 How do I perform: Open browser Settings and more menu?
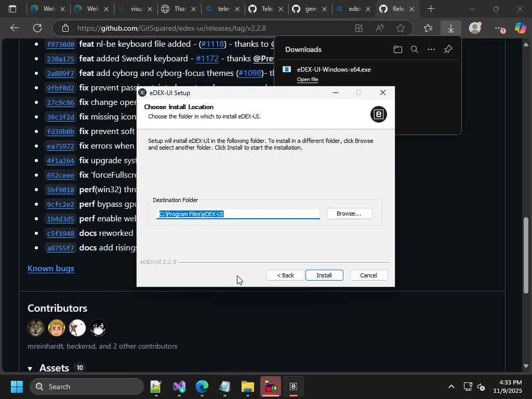[x=499, y=29]
